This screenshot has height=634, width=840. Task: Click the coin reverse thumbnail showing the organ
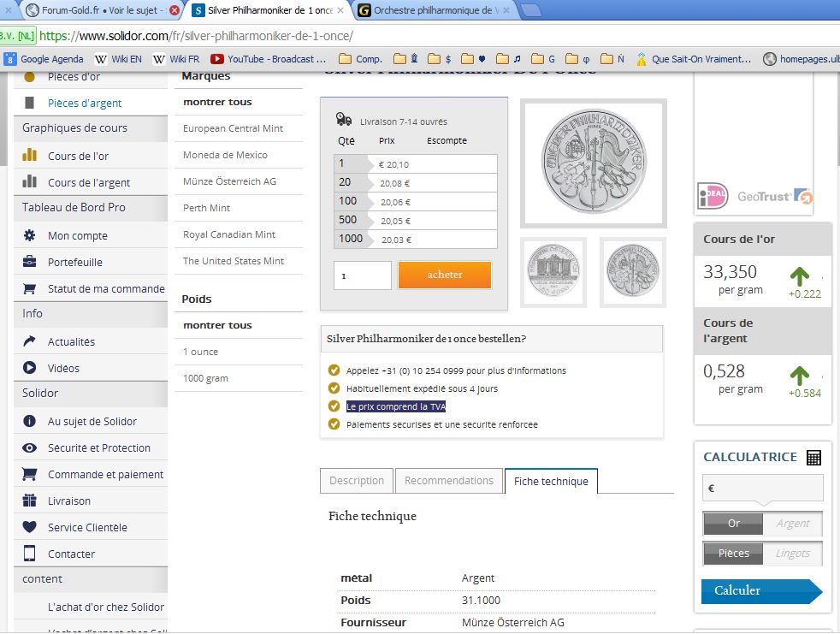click(x=554, y=272)
